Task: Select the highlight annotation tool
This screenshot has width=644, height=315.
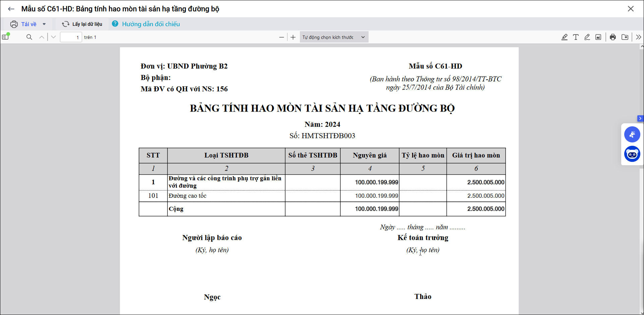Action: (x=565, y=37)
